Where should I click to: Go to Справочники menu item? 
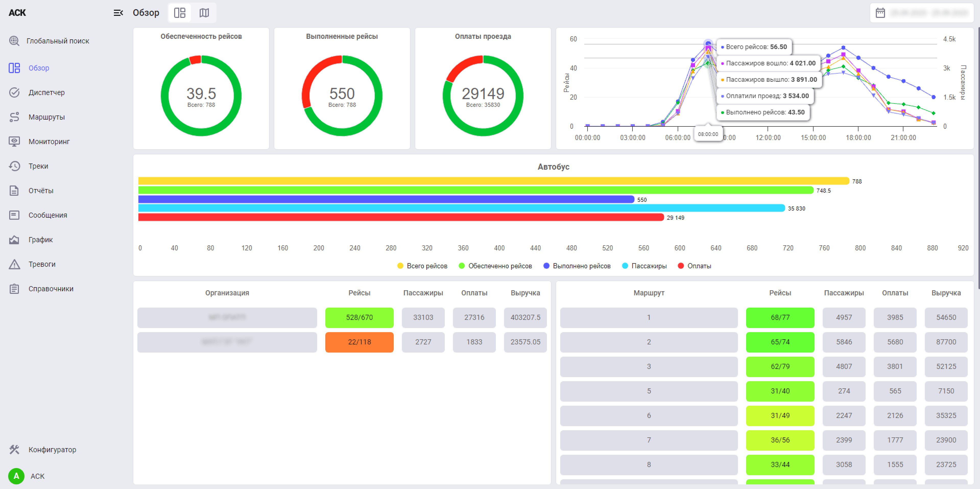[x=51, y=289]
